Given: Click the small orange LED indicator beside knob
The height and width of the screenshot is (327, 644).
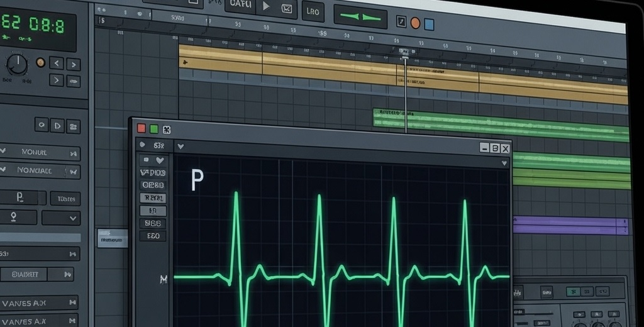Looking at the screenshot, I should click(40, 62).
